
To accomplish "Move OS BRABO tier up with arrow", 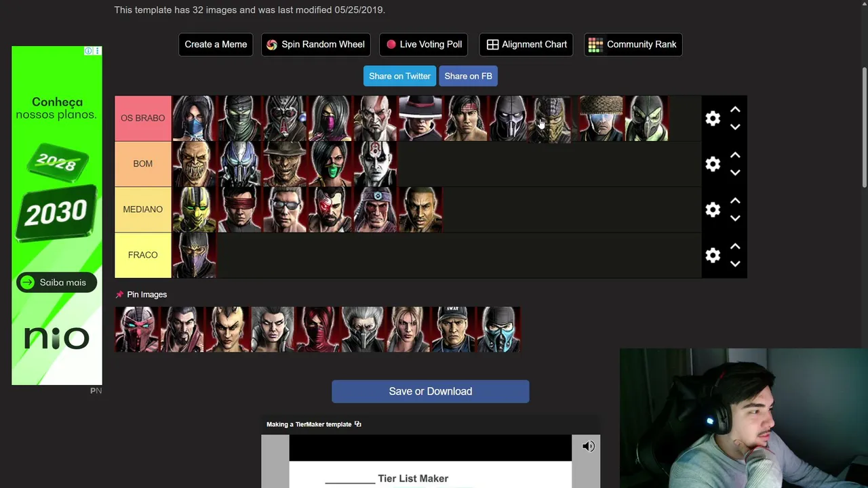I will pyautogui.click(x=735, y=110).
